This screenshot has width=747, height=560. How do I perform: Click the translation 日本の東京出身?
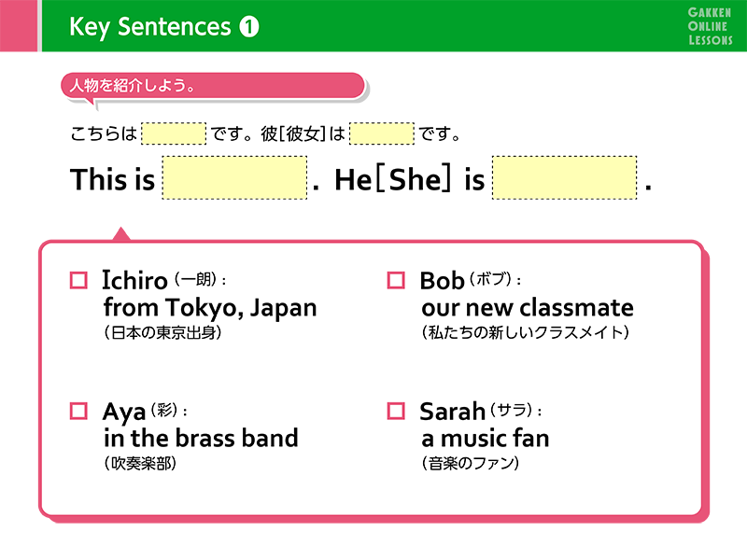(162, 332)
